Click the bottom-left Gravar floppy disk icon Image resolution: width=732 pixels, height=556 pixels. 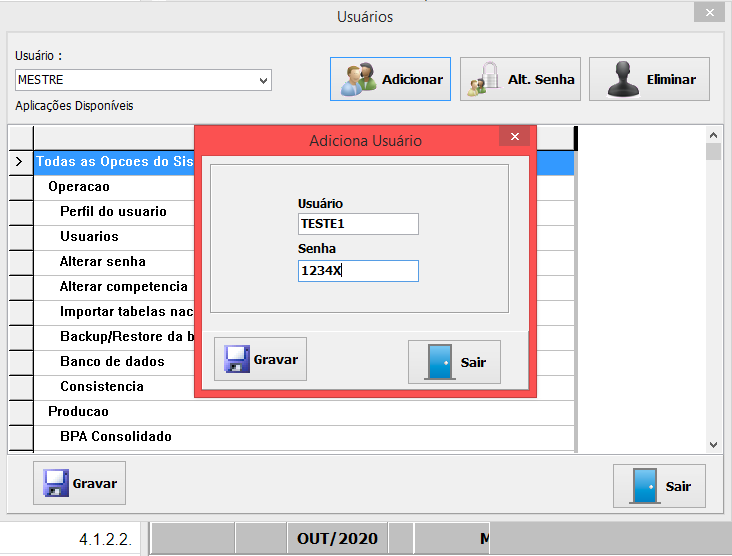pyautogui.click(x=55, y=484)
